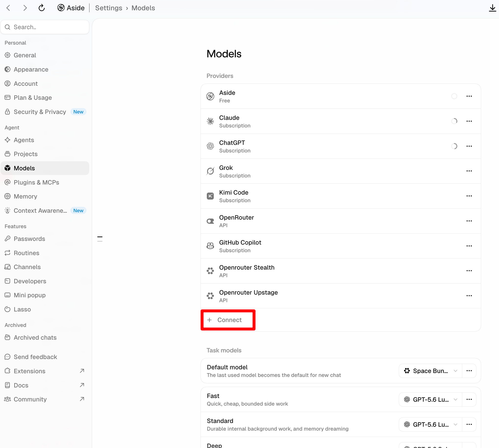Open the Extensions external link
Viewport: 499px width, 448px height.
[45, 371]
